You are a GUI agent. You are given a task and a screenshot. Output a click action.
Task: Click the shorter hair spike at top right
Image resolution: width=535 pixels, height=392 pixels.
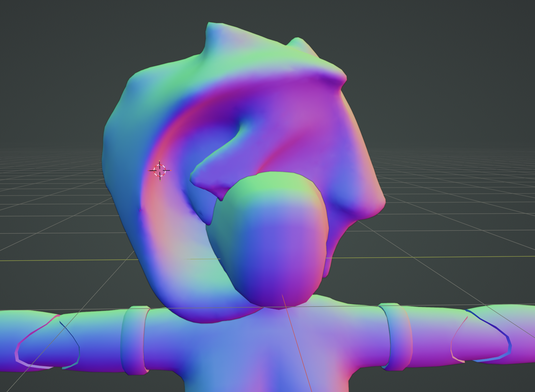pyautogui.click(x=298, y=43)
